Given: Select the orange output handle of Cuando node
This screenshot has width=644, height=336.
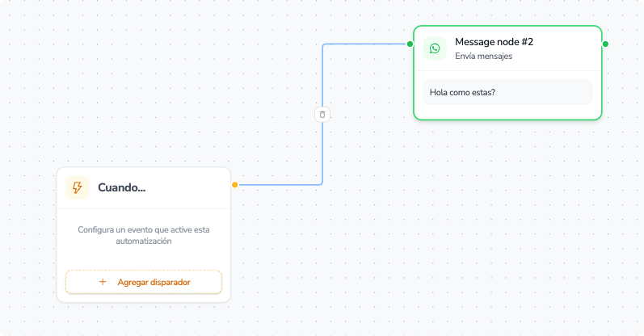Looking at the screenshot, I should [235, 185].
